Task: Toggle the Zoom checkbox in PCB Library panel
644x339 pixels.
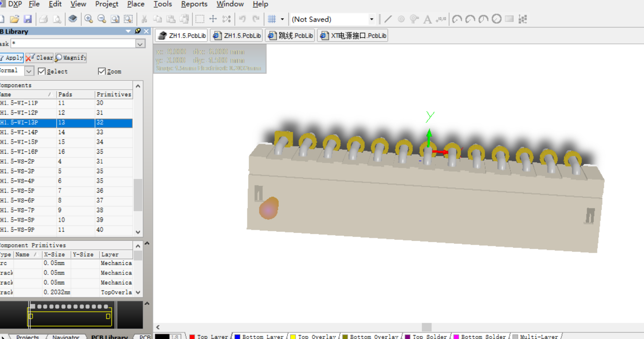Action: point(102,71)
